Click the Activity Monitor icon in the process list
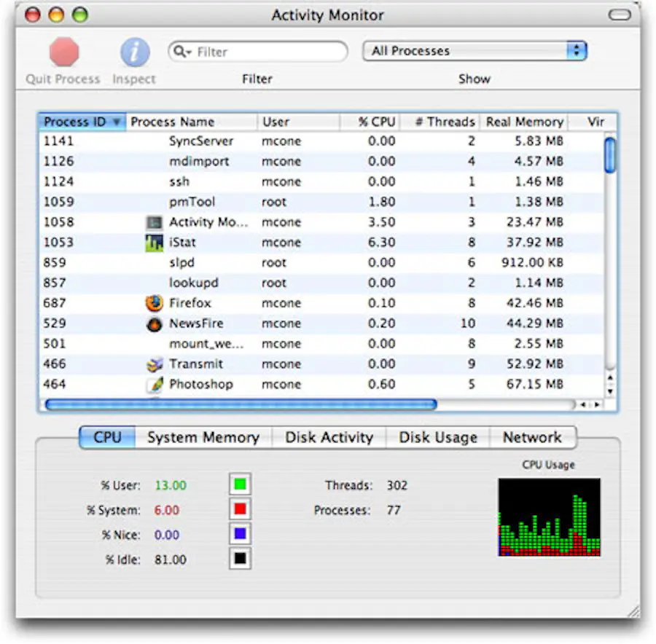This screenshot has width=656, height=644. coord(153,221)
